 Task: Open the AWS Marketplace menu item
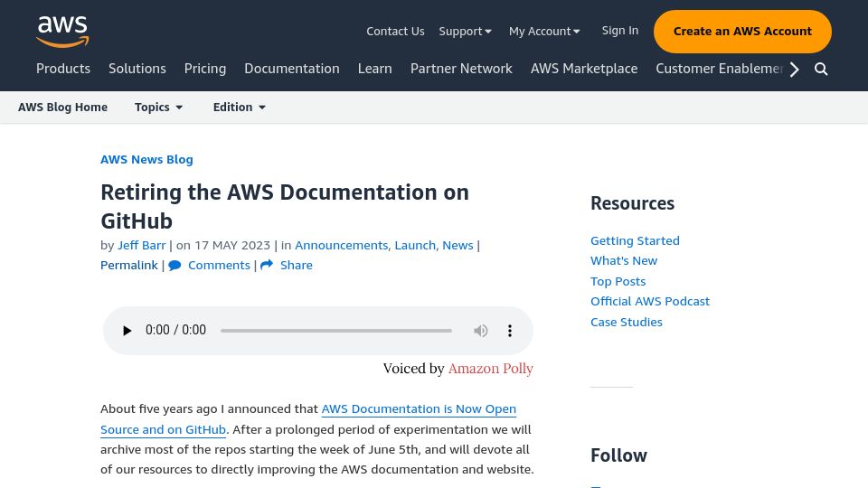click(x=584, y=69)
